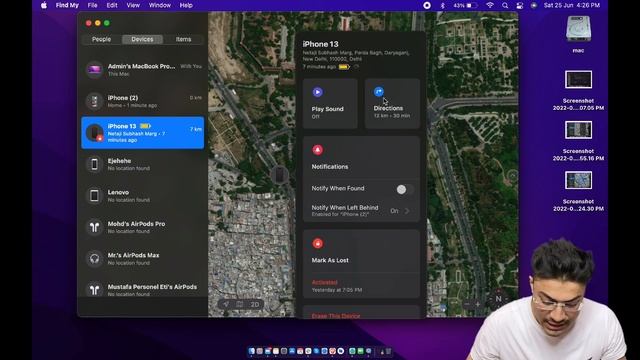Open the Find My menu
Screen dimensions: 640x360
pos(67,5)
